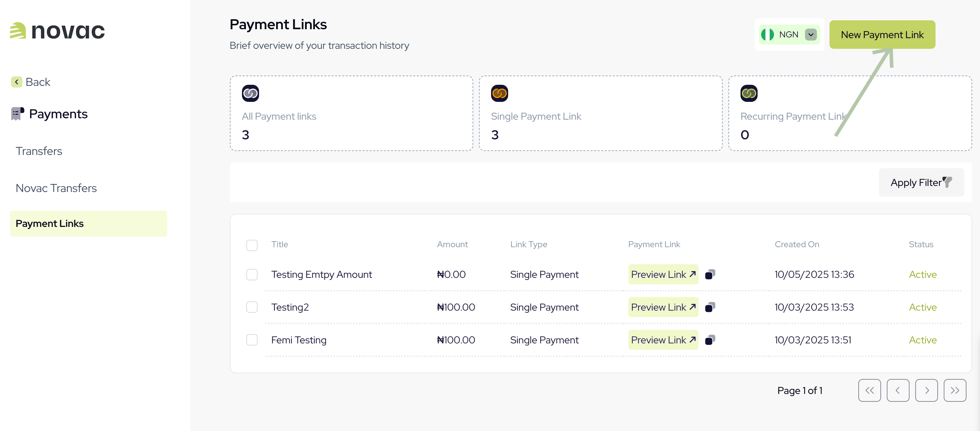
Task: Click the Back chevron icon
Action: tap(16, 82)
